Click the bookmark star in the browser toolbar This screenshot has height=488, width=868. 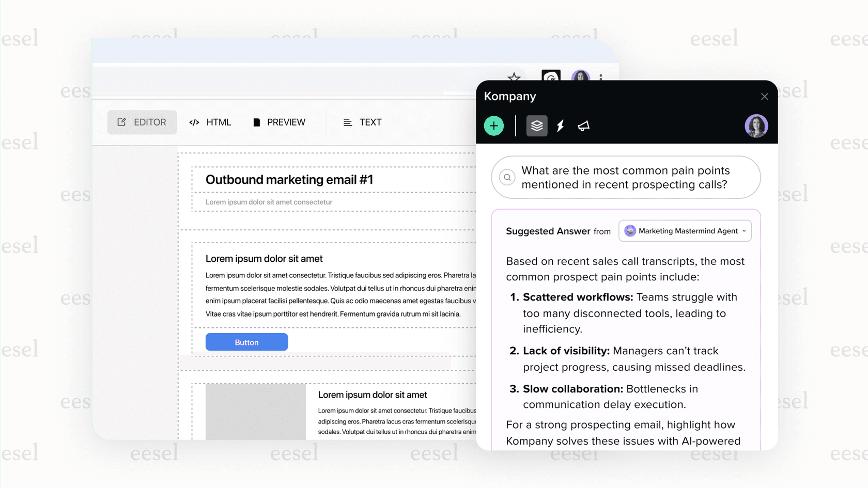[515, 77]
